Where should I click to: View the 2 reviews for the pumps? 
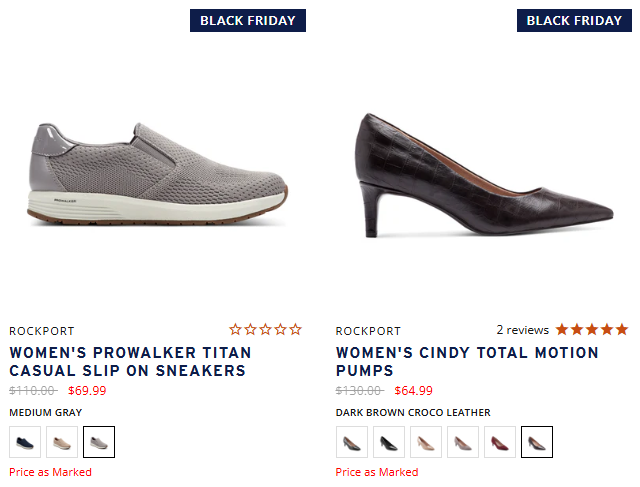click(522, 330)
